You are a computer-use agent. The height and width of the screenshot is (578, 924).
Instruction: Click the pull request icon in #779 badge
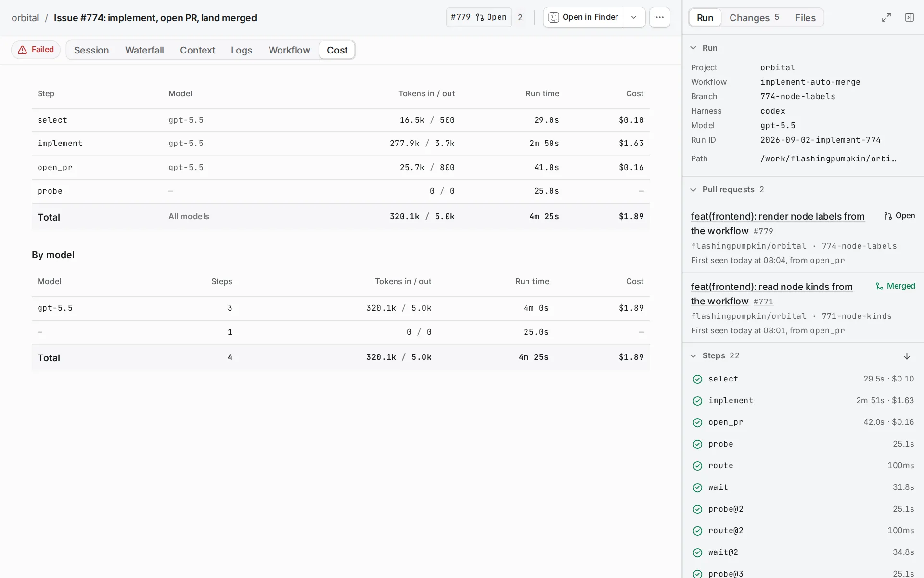[480, 18]
